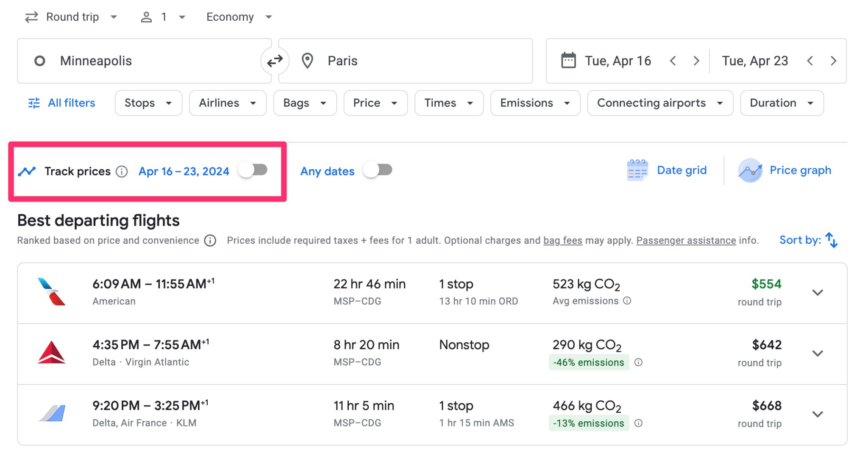Open the Price graph view

(x=749, y=170)
